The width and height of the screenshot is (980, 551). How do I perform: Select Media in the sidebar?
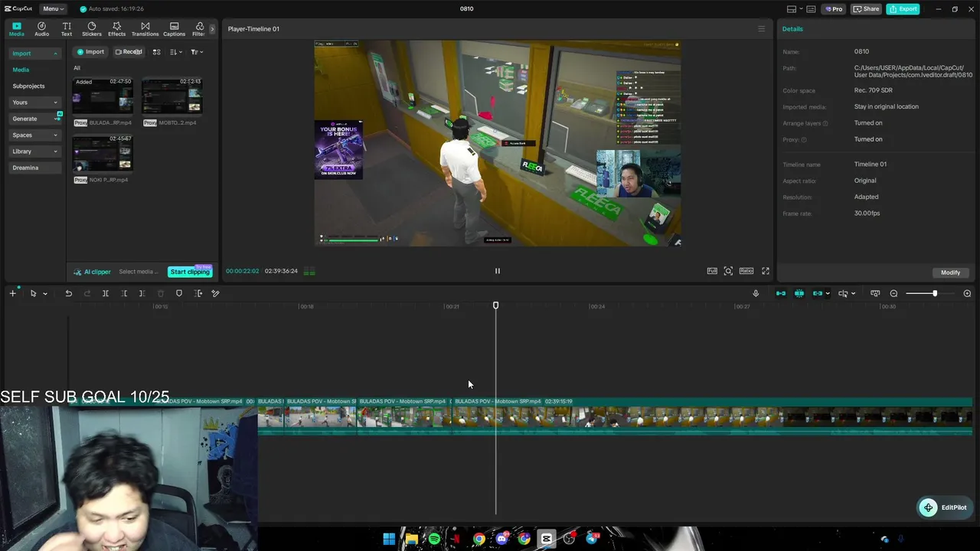tap(21, 70)
